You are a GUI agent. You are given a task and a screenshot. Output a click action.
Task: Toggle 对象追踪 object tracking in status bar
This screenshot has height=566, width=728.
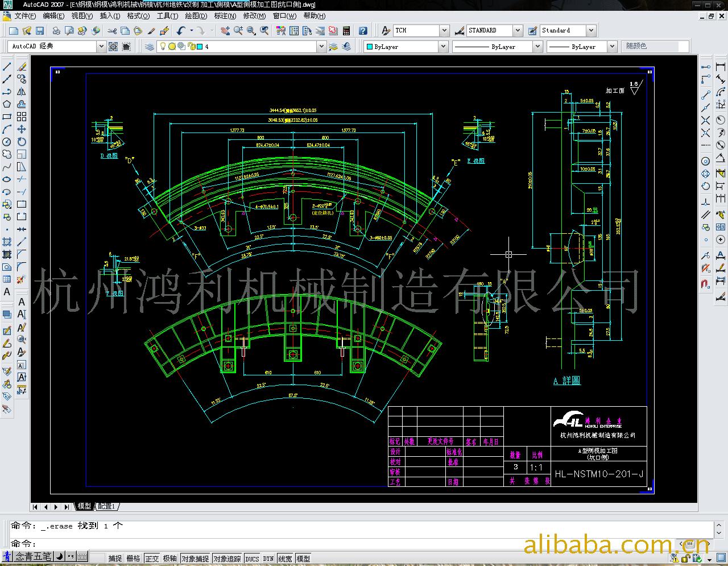click(227, 559)
